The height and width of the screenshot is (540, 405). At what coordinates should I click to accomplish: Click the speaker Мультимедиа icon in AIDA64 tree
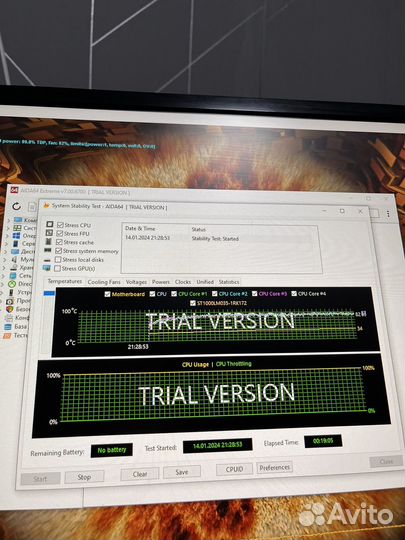pos(14,259)
